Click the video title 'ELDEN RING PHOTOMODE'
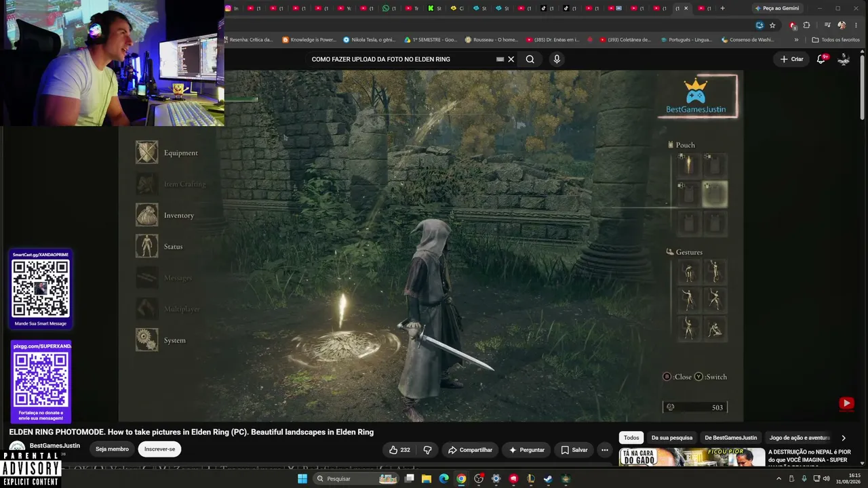 coord(191,432)
